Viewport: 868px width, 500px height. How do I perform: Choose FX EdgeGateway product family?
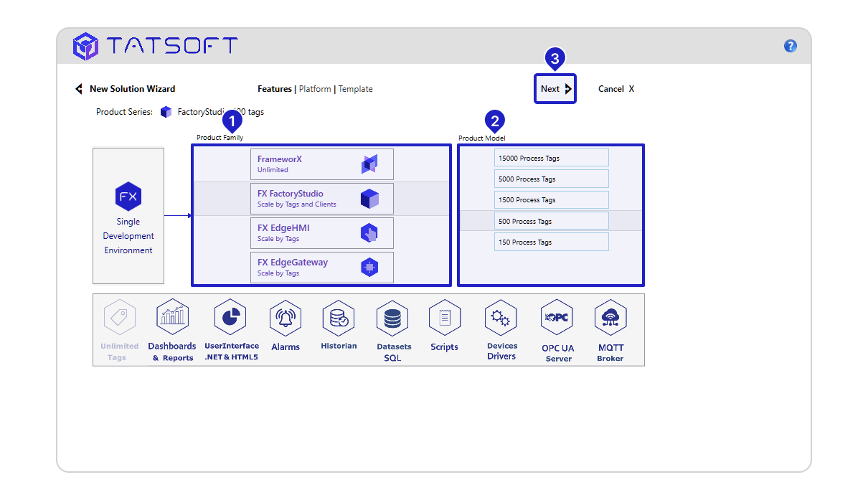pyautogui.click(x=321, y=268)
